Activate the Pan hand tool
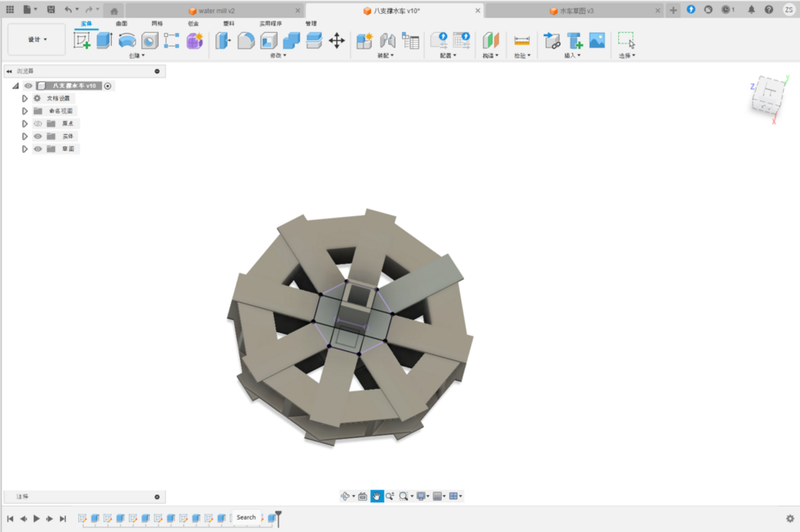The width and height of the screenshot is (800, 532). coord(377,497)
